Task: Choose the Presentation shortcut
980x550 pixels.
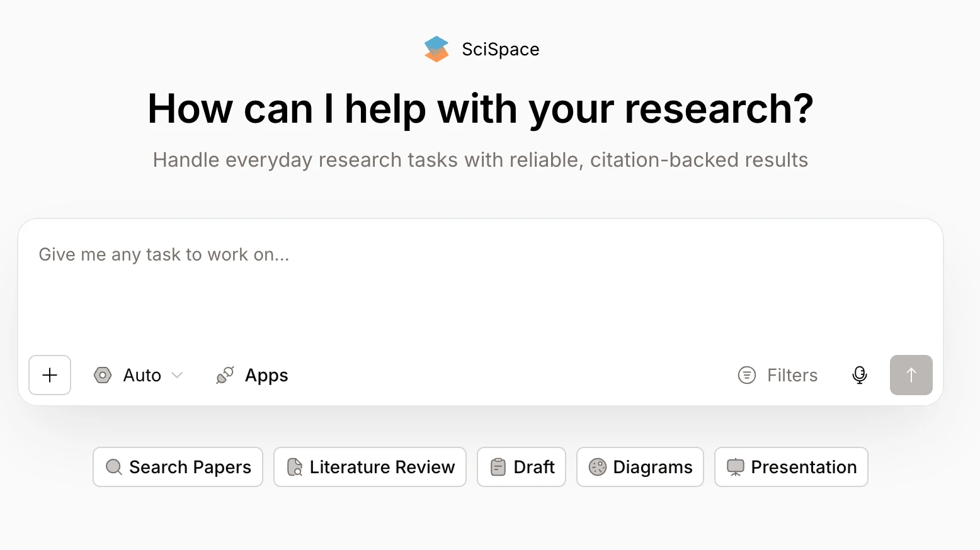Action: point(803,467)
